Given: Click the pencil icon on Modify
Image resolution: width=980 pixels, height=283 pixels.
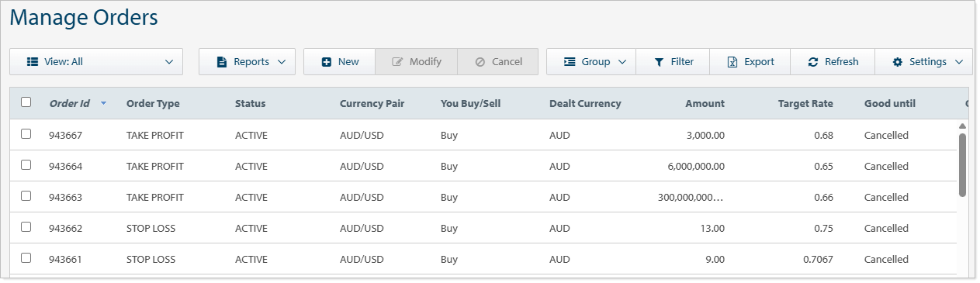Looking at the screenshot, I should [x=398, y=62].
